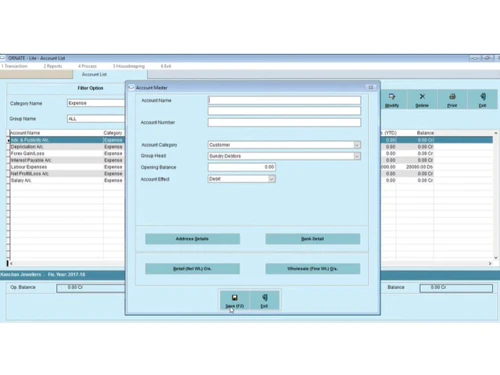This screenshot has width=500, height=375.
Task: Select the Interest Payable A/c. row
Action: (67, 160)
